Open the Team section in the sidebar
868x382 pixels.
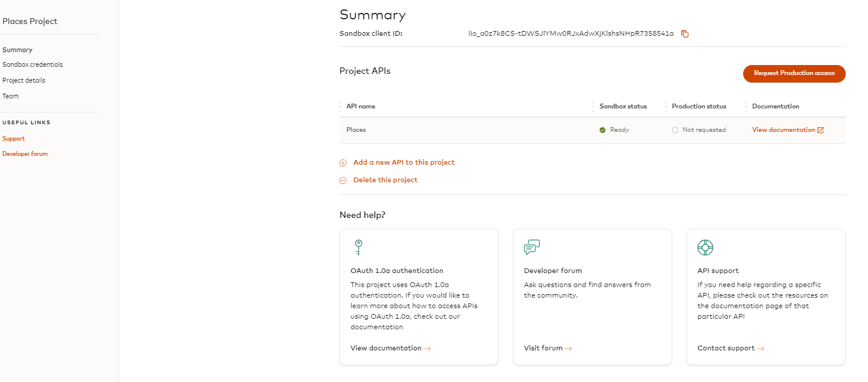coord(11,96)
